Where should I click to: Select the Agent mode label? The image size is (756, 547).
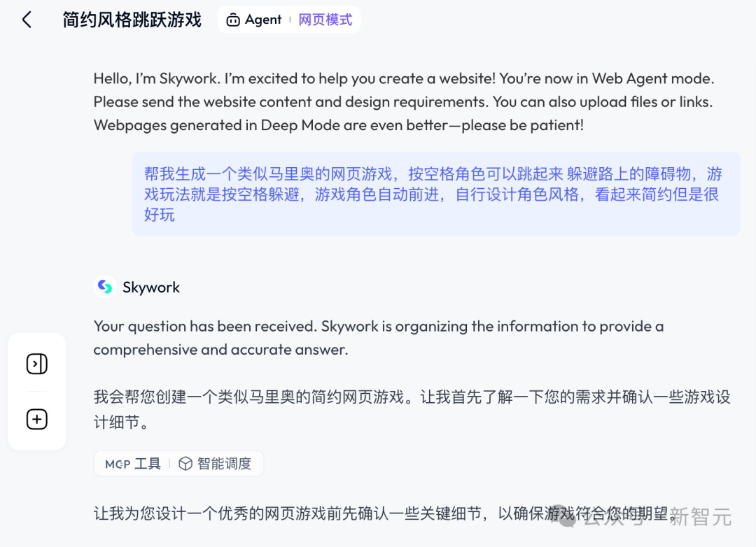263,20
